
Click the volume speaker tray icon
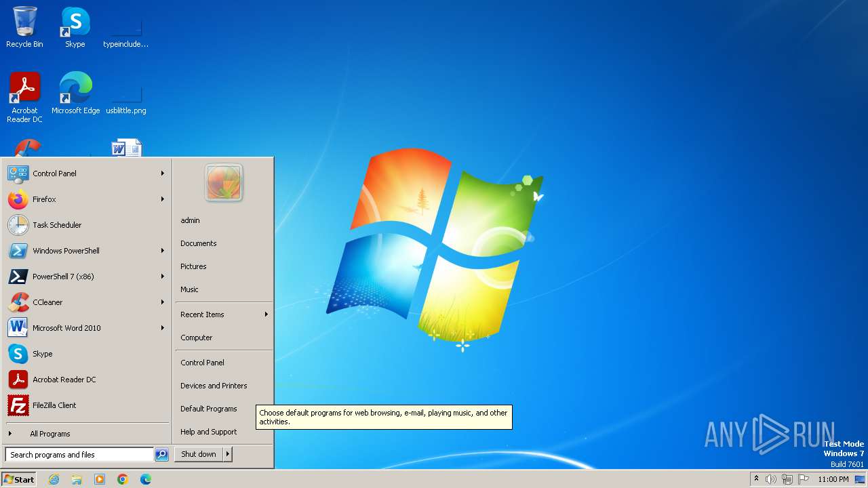(771, 479)
